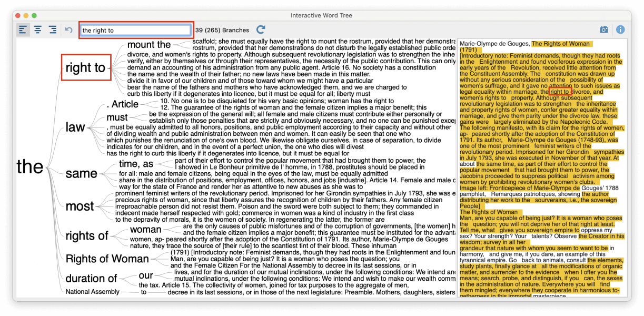Select the centered tree layout icon
Viewport: 644px width, 316px height.
(x=38, y=30)
